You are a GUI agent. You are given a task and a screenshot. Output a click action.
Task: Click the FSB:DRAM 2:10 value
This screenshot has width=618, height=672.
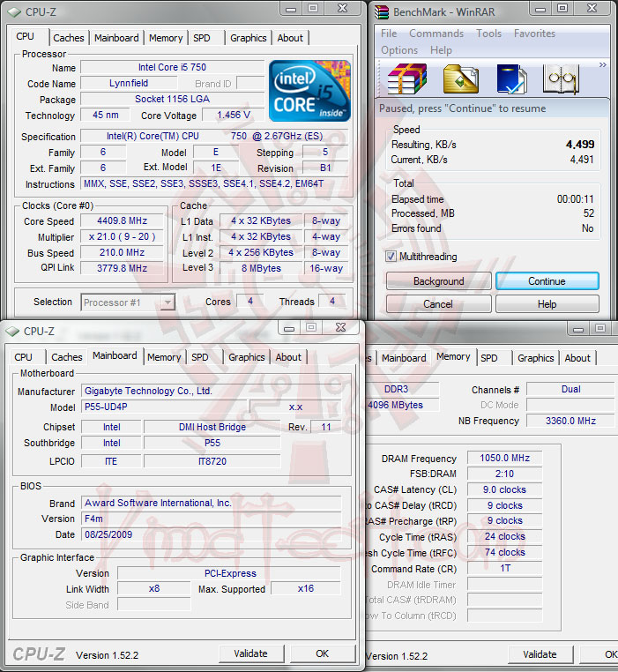tap(504, 474)
